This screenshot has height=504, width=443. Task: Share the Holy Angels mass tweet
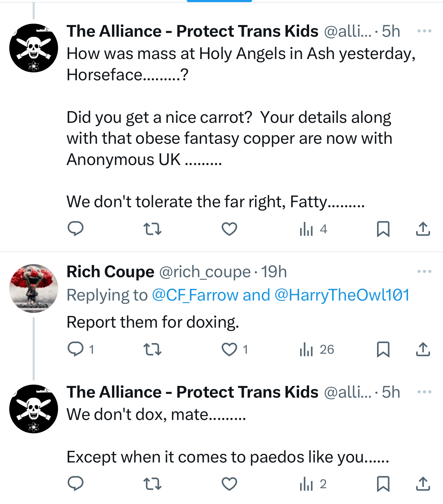[x=423, y=229]
